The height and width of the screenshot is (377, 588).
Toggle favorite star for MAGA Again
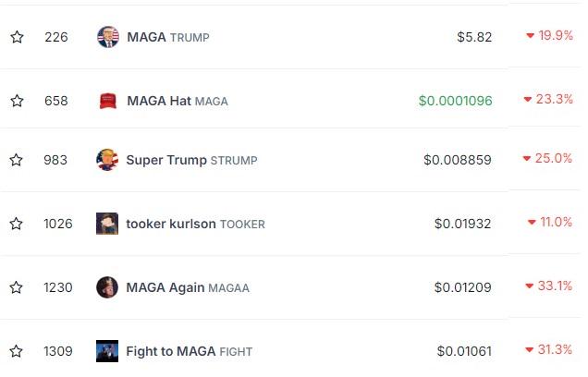(x=17, y=287)
